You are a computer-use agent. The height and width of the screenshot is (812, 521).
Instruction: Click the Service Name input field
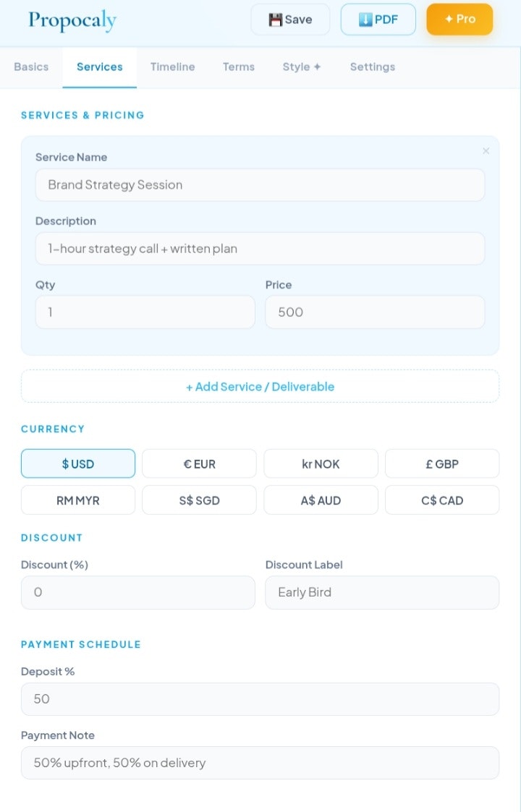pos(260,184)
